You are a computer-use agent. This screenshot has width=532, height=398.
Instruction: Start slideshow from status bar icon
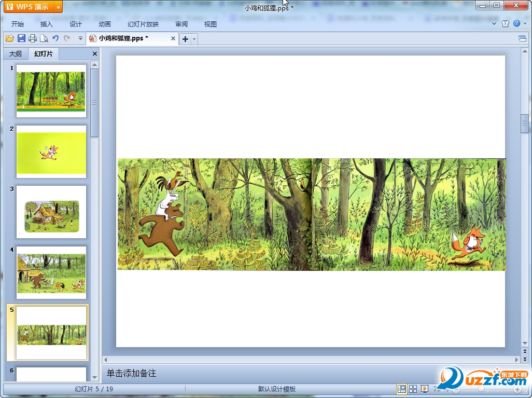pos(425,389)
